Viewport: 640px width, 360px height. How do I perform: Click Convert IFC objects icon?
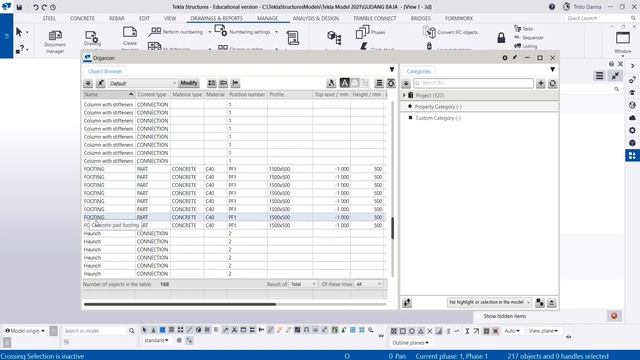point(429,32)
